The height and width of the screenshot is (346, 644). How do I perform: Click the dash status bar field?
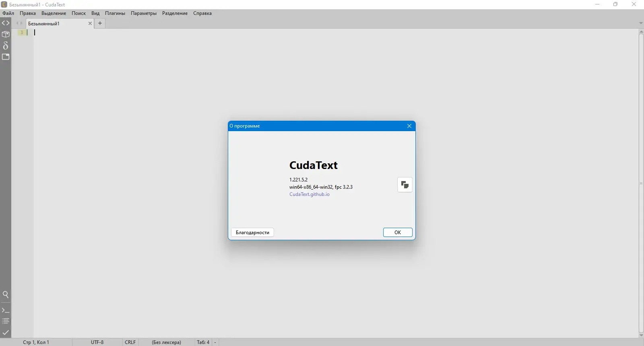[x=215, y=342]
